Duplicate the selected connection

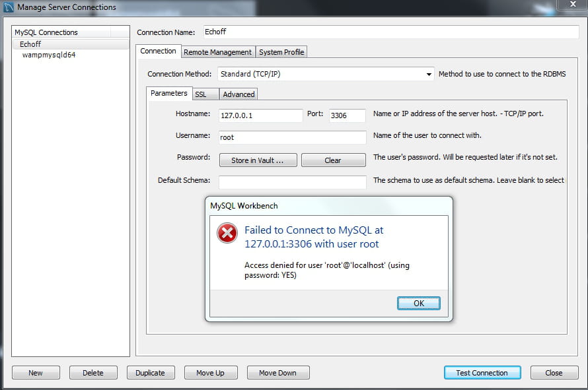coord(151,373)
